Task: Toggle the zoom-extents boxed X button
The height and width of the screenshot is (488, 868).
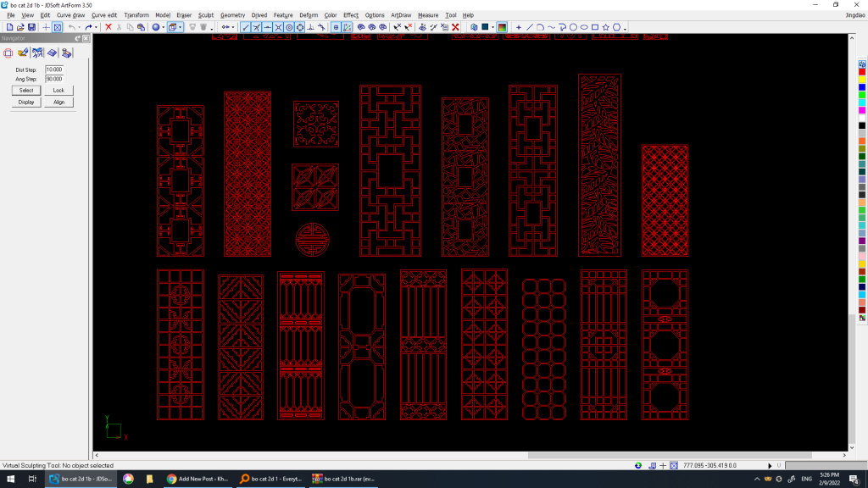Action: 58,27
